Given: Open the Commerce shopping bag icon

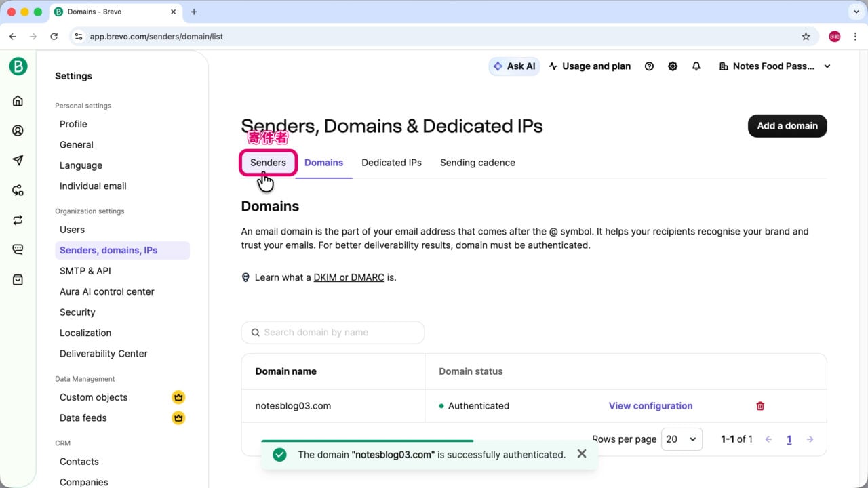Looking at the screenshot, I should [x=18, y=280].
